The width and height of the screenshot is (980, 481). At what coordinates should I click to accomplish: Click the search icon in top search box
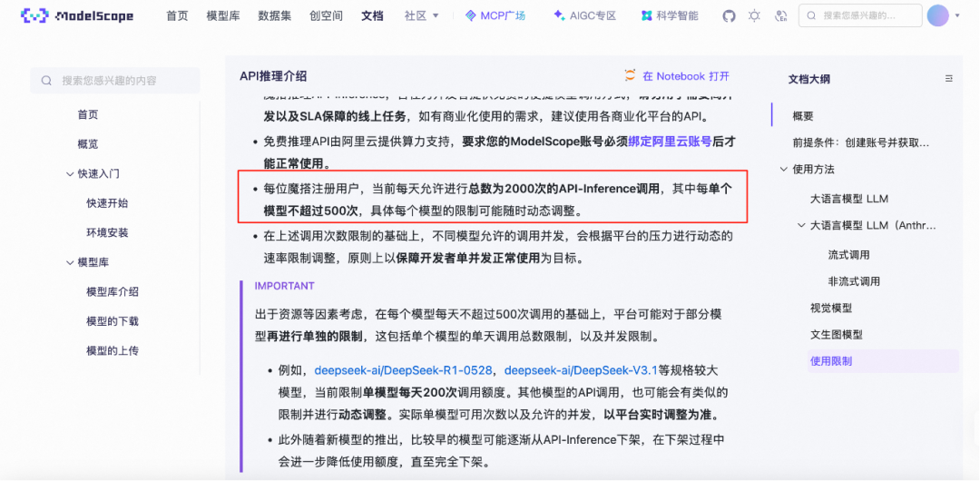pos(811,15)
